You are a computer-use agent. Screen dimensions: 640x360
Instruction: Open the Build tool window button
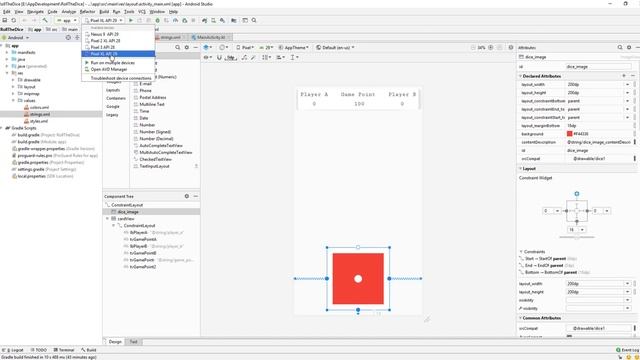[88, 350]
